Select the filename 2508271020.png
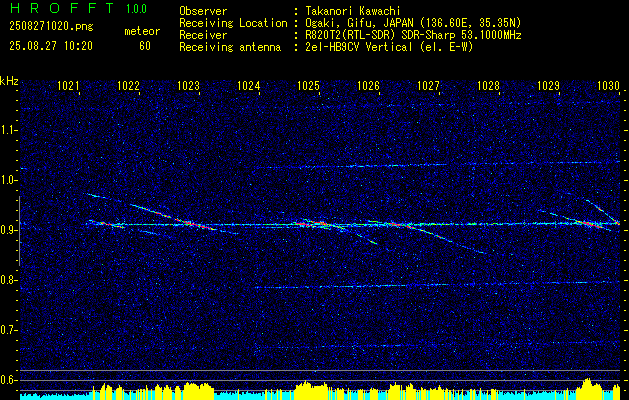 coord(51,27)
